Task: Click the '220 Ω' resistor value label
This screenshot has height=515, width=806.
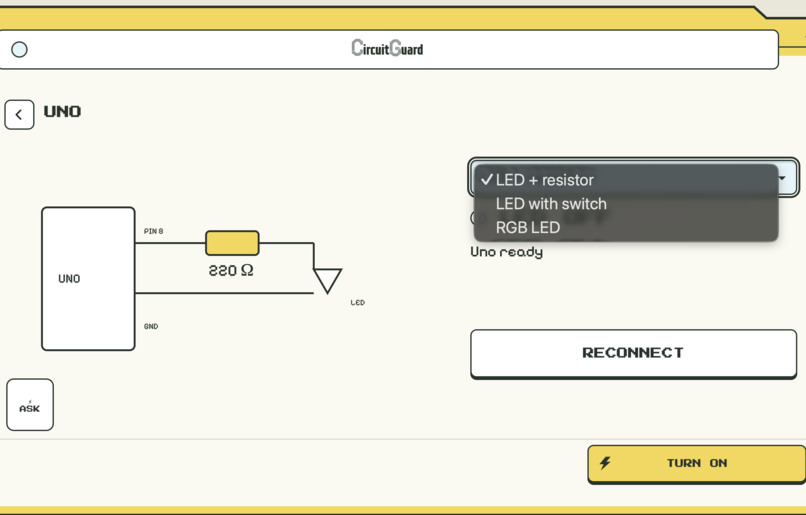Action: pyautogui.click(x=231, y=270)
